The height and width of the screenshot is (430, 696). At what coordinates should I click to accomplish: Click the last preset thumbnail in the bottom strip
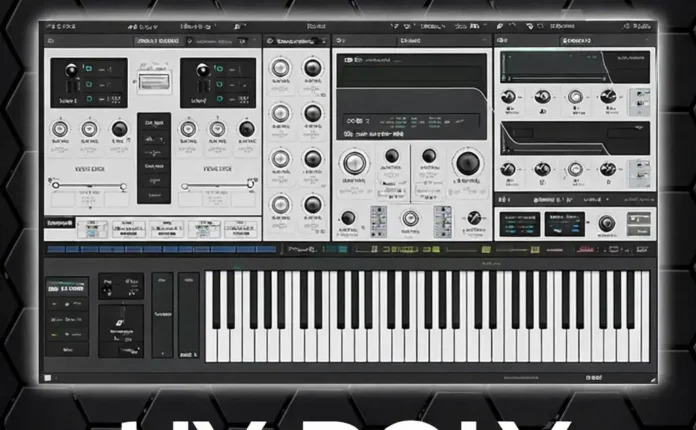(241, 229)
